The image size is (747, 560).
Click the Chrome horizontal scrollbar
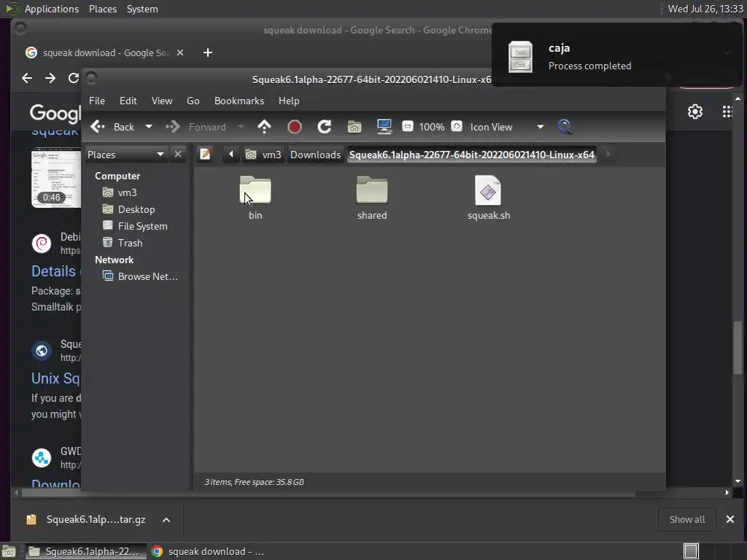tap(329, 494)
